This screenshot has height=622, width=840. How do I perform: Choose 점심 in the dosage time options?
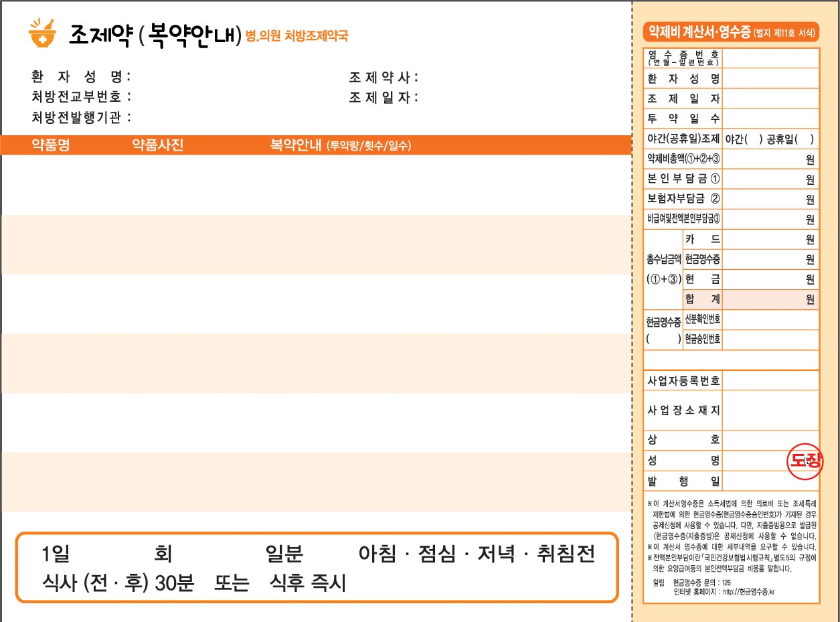[437, 554]
